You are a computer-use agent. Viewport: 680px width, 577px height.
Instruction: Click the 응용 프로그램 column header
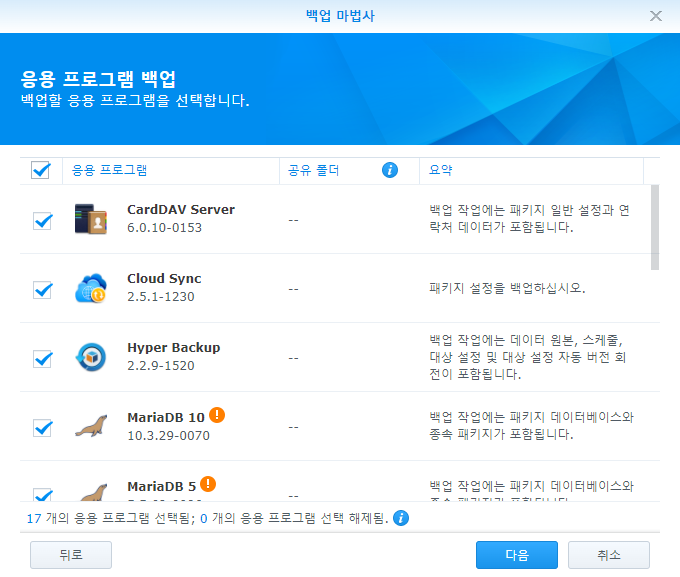tap(171, 170)
